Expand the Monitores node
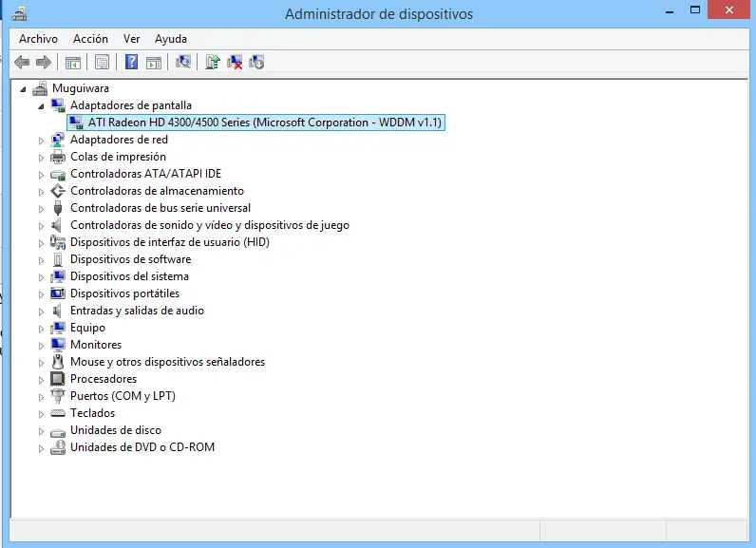Screen dimensions: 756x548 point(41,346)
